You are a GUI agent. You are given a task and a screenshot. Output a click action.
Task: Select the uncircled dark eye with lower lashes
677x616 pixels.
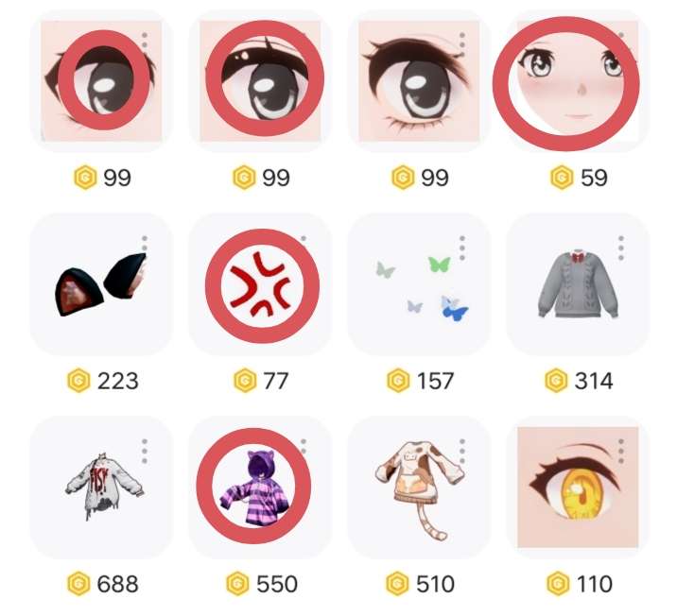click(419, 81)
